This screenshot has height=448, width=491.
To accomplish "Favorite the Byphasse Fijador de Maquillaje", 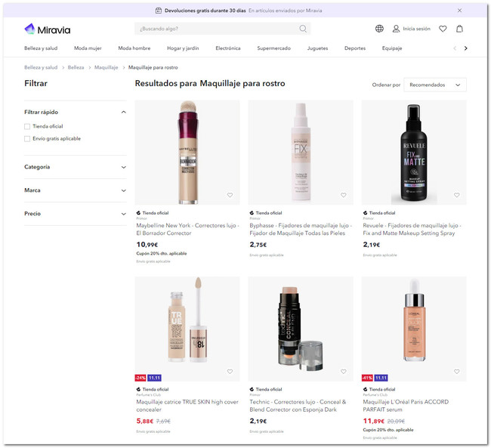I will coord(343,195).
